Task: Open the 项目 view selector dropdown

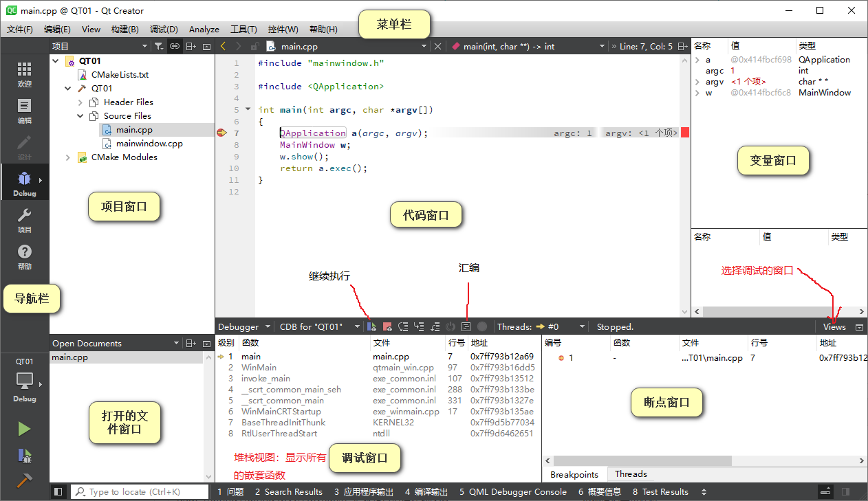Action: (x=98, y=46)
